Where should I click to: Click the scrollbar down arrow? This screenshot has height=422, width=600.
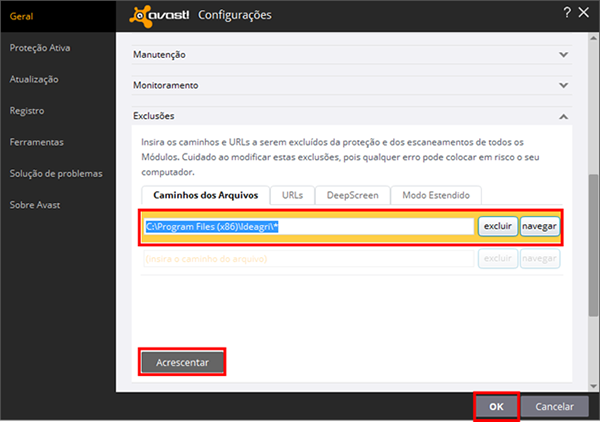tap(593, 386)
